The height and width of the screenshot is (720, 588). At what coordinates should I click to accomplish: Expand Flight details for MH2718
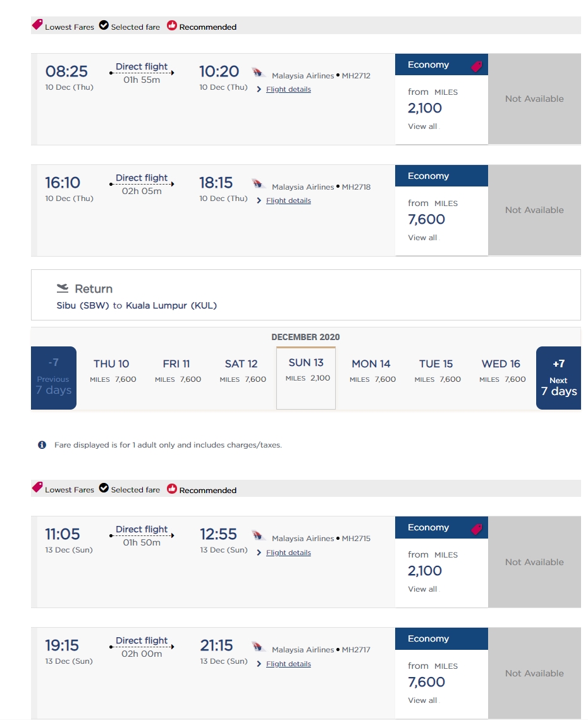288,200
